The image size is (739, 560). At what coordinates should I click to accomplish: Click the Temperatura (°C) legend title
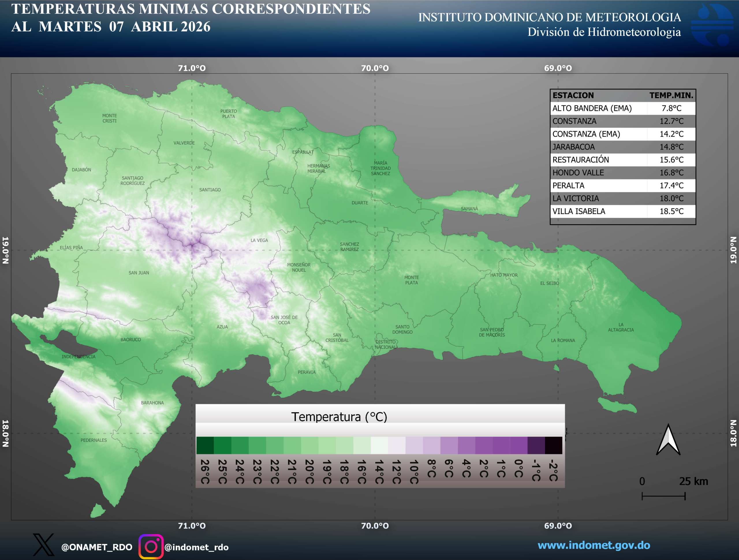coord(339,417)
